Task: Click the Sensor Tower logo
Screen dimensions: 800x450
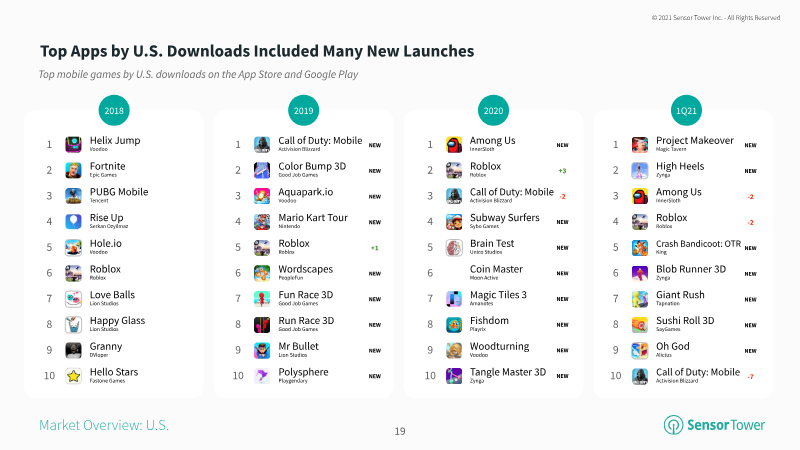Action: point(714,424)
